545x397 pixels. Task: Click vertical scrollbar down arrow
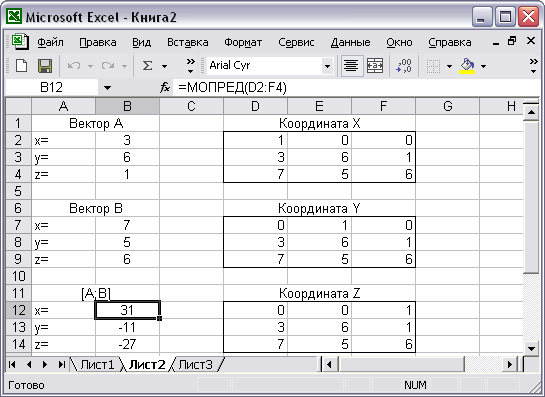point(531,348)
